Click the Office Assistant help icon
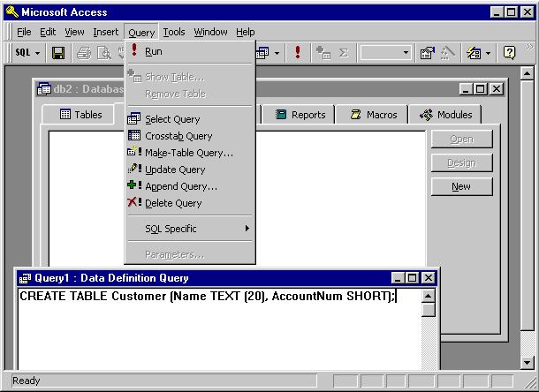The height and width of the screenshot is (392, 539). 509,53
